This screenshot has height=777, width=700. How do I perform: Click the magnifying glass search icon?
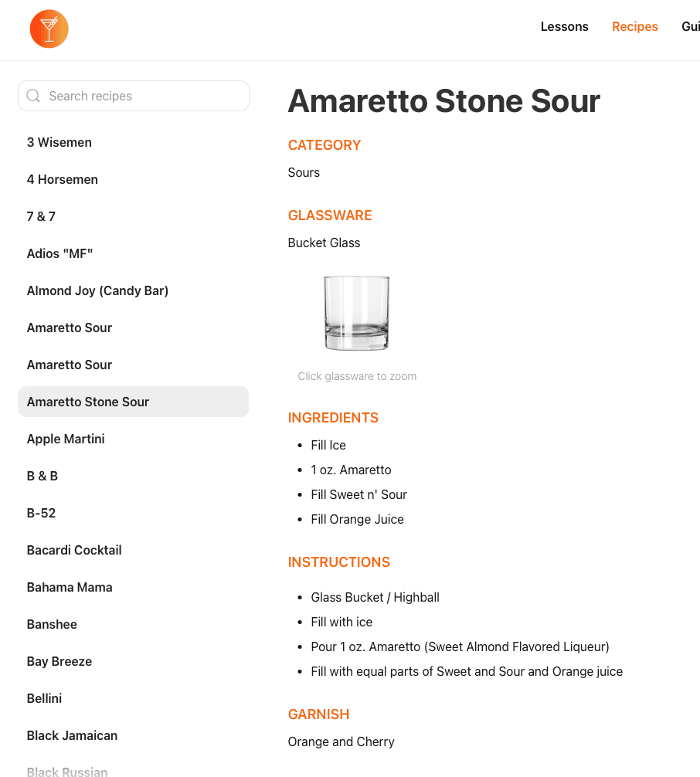33,95
